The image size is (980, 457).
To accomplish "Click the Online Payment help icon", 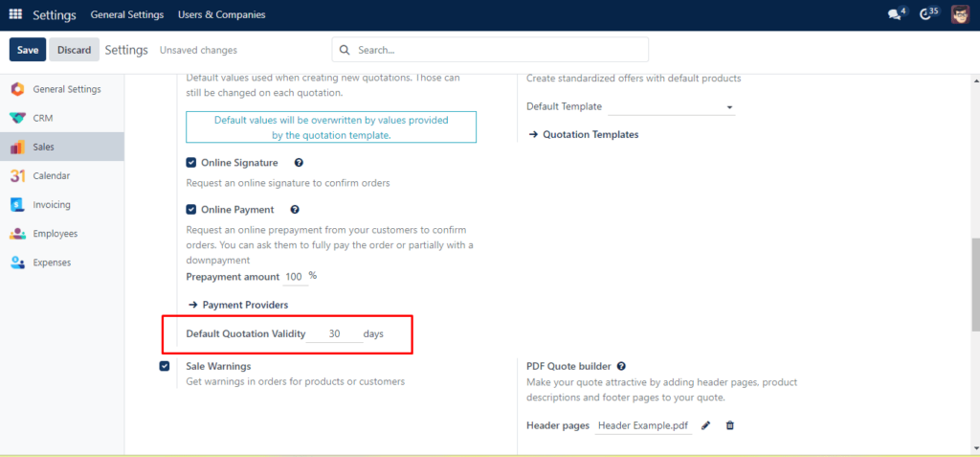I will tap(295, 209).
